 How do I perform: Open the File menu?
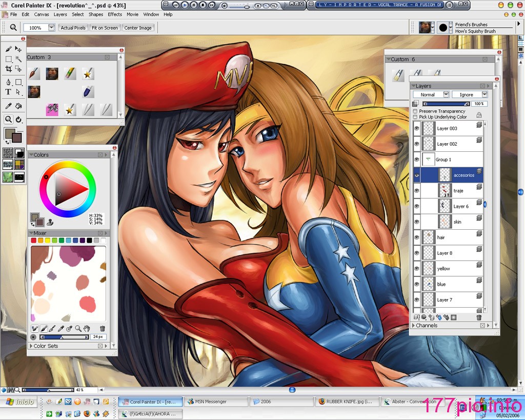click(x=14, y=14)
